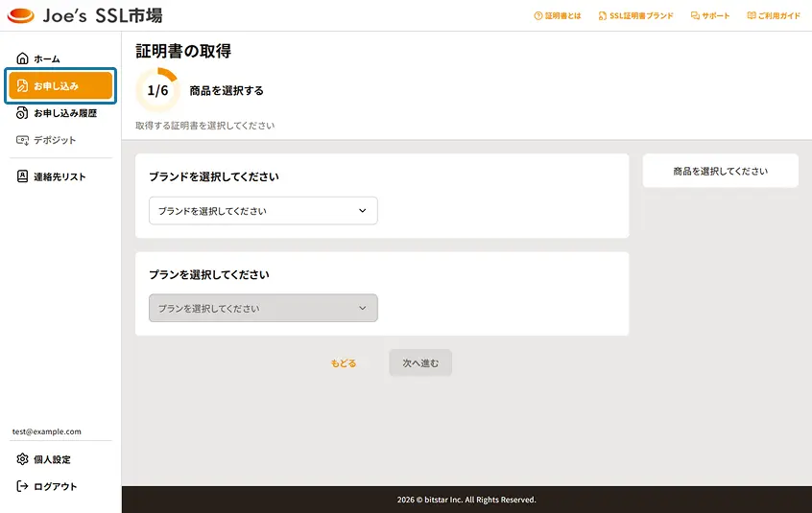Screen dimensions: 812x513
Task: Go to ホーム in the sidebar
Action: [x=60, y=58]
